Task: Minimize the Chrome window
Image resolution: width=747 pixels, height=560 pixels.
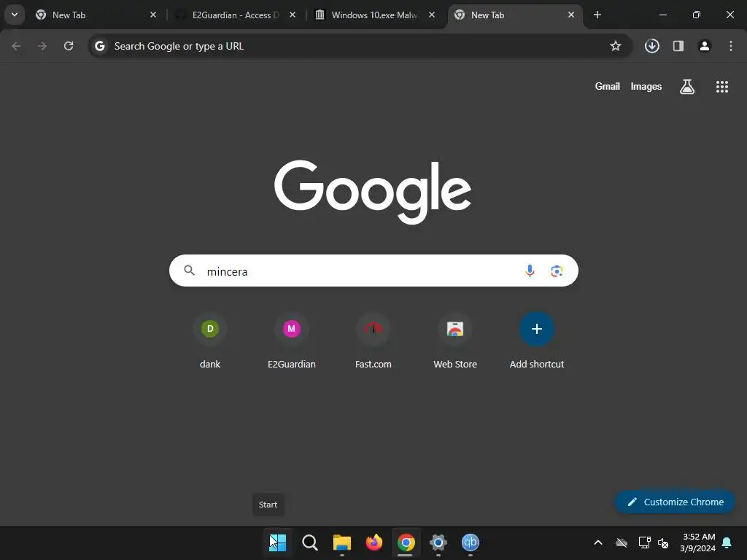Action: 662,15
